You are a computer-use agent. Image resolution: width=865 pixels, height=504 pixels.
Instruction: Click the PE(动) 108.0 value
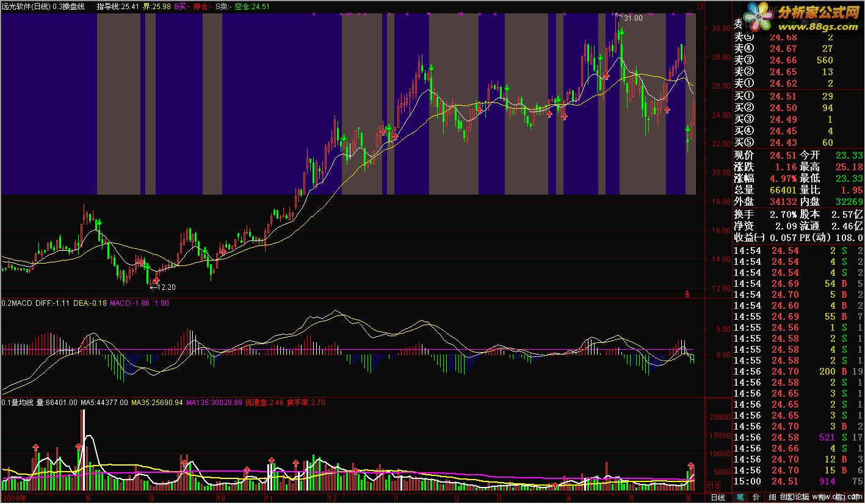(850, 237)
